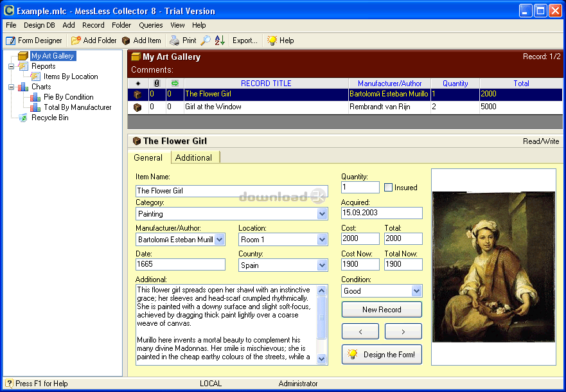
Task: Open the Queries menu
Action: pyautogui.click(x=151, y=25)
